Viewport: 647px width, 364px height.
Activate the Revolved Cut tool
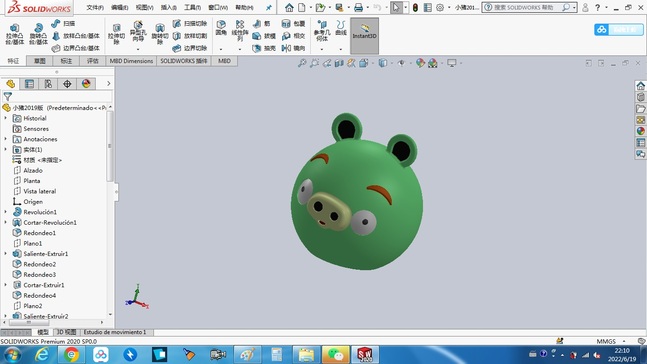tap(160, 34)
